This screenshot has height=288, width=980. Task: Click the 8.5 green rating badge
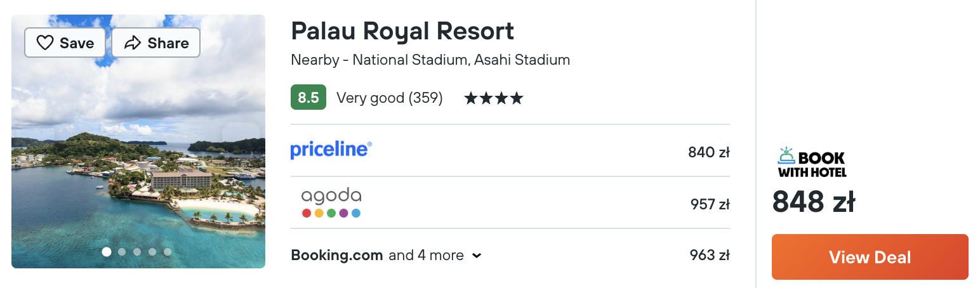[x=308, y=97]
